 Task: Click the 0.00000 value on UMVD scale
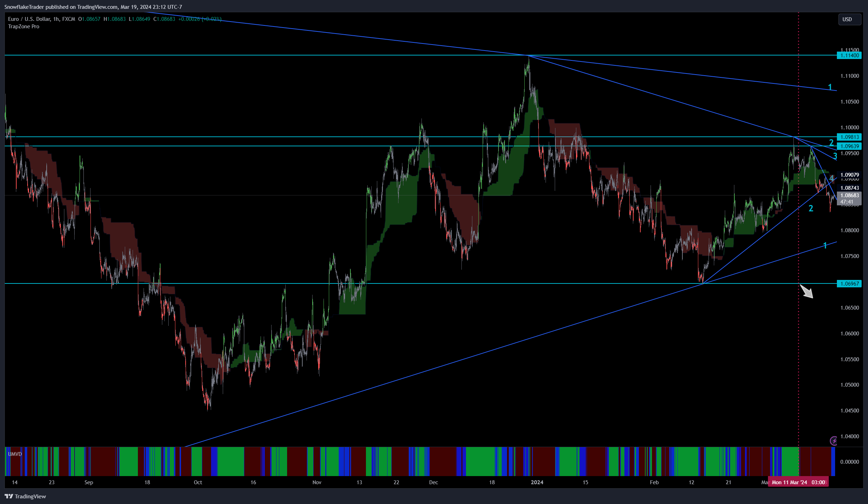850,462
